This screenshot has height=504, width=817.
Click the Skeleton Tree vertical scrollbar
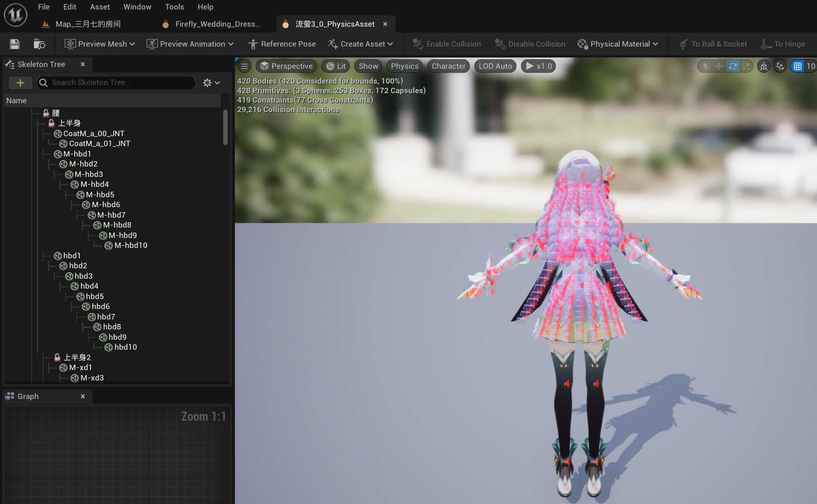point(225,128)
